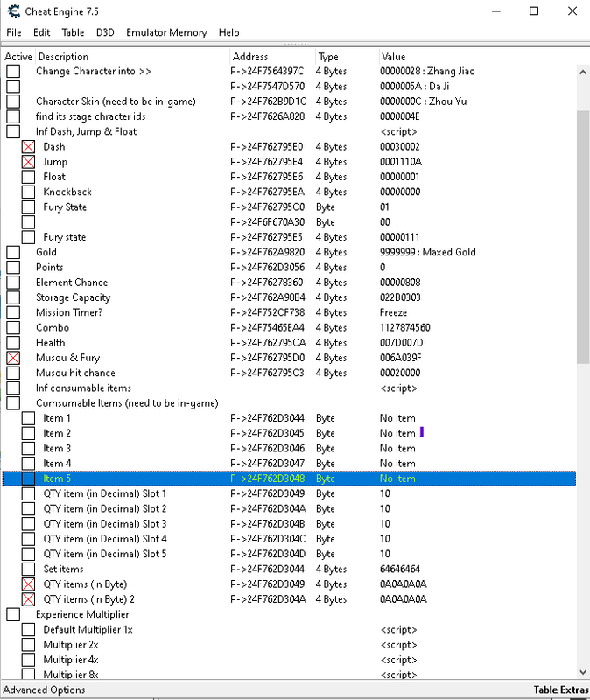Activate the Multiplier 2x script checkbox
Screen dimensions: 590x700
tap(29, 645)
